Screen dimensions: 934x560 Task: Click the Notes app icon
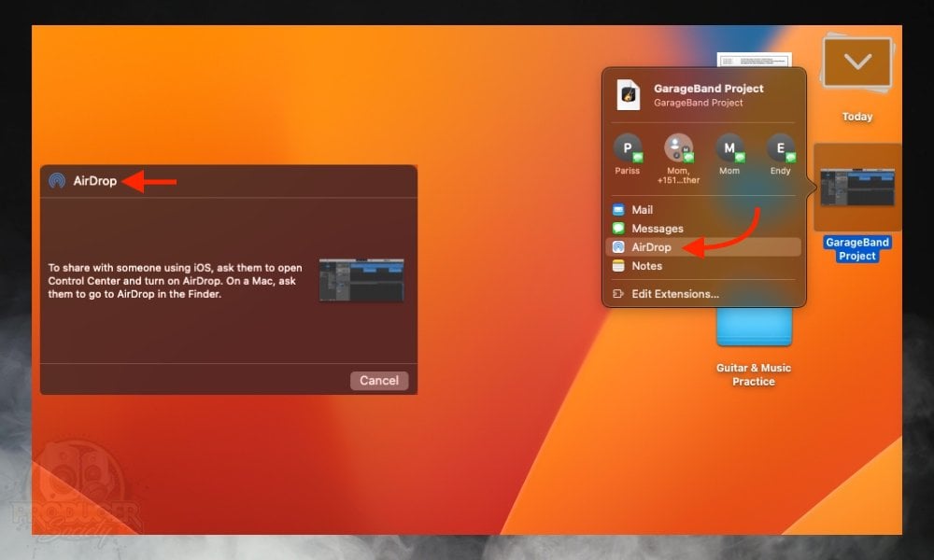tap(618, 266)
